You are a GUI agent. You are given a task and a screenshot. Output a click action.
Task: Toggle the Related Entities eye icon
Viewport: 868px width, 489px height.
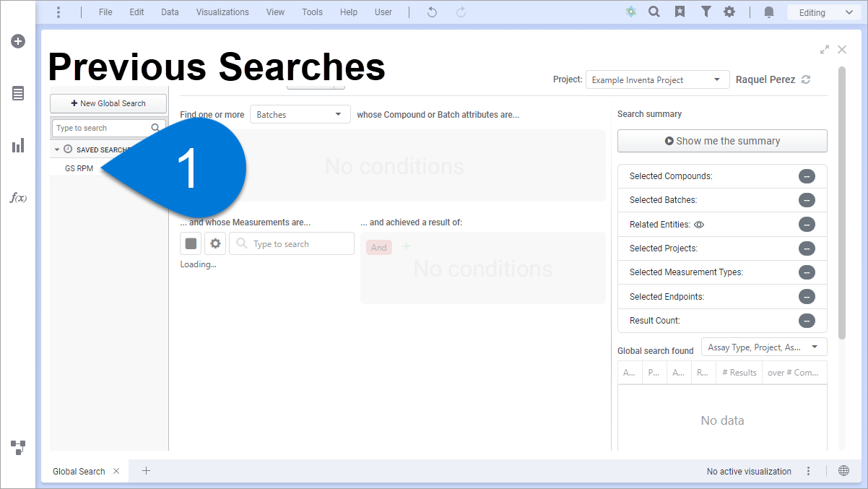pos(699,225)
